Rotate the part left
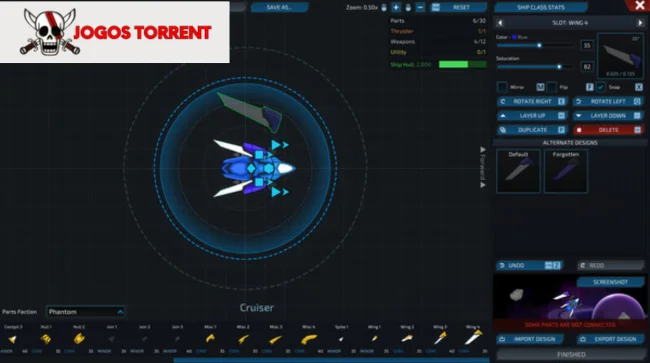Screen dimensions: 650x363 click(608, 102)
